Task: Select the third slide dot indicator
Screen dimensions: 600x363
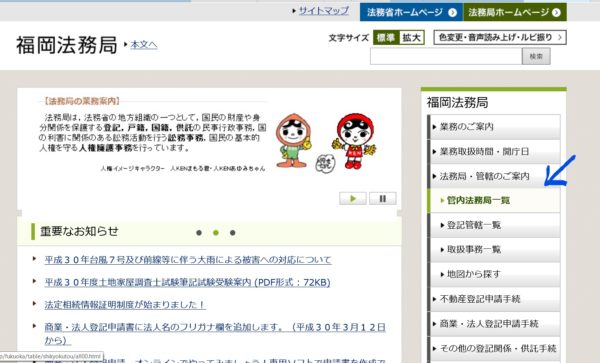Action: [x=232, y=233]
